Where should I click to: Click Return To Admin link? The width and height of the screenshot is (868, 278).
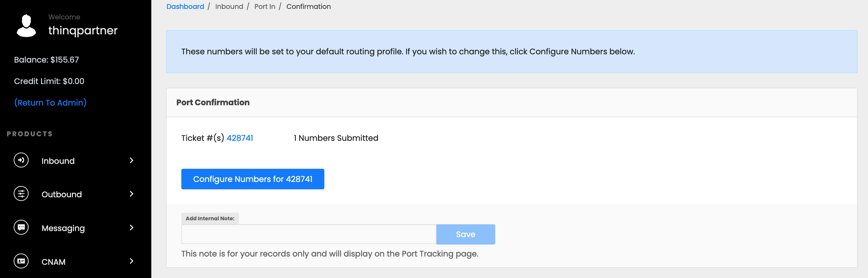coord(50,102)
